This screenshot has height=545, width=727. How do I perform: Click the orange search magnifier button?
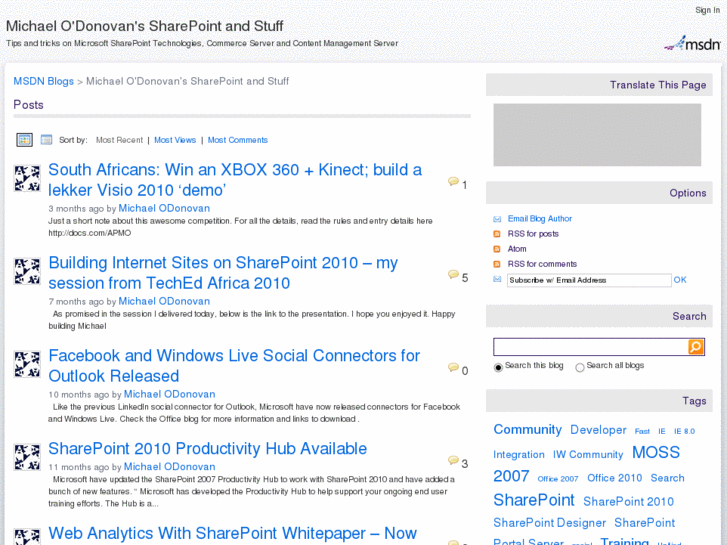pyautogui.click(x=696, y=346)
